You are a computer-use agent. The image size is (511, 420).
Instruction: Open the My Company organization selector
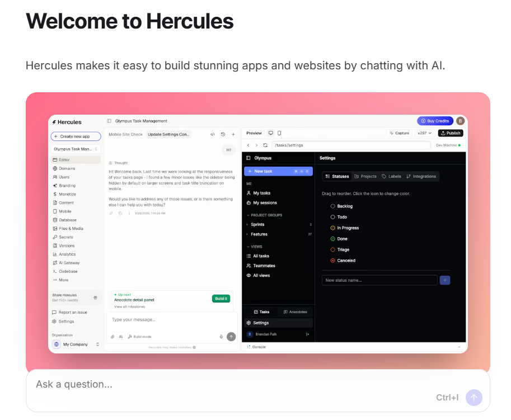pos(76,345)
